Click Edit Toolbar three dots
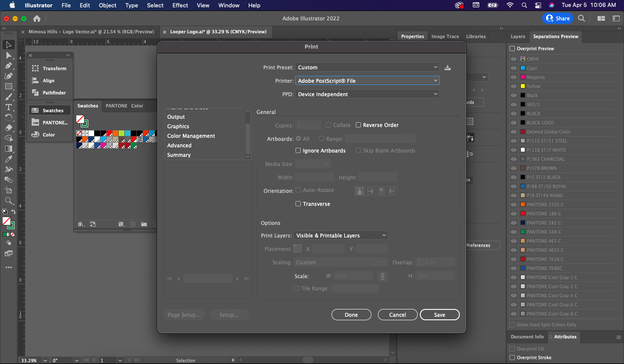Image resolution: width=624 pixels, height=364 pixels. click(x=8, y=267)
